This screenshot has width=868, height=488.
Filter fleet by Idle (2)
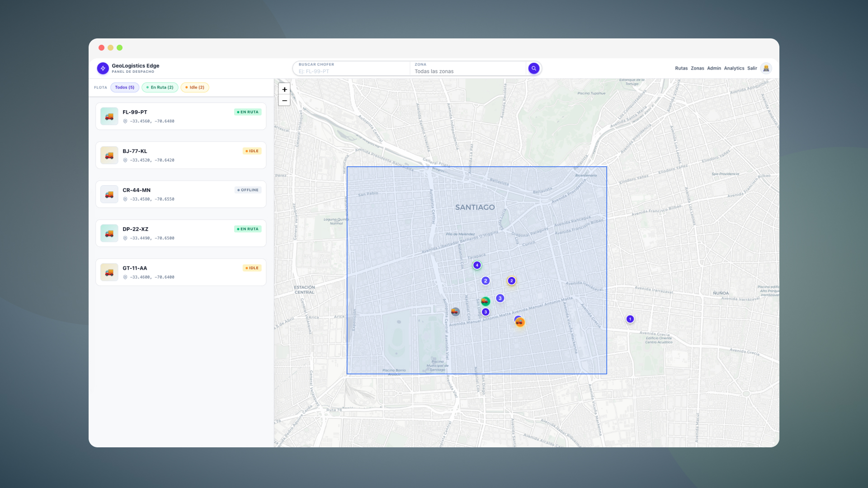tap(195, 87)
